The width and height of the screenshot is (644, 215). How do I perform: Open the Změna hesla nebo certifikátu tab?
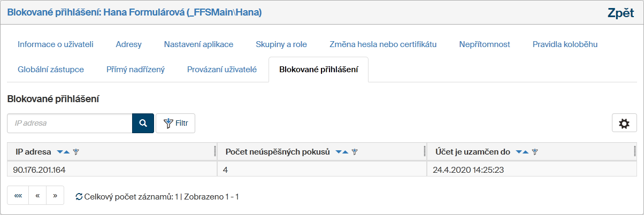[383, 44]
